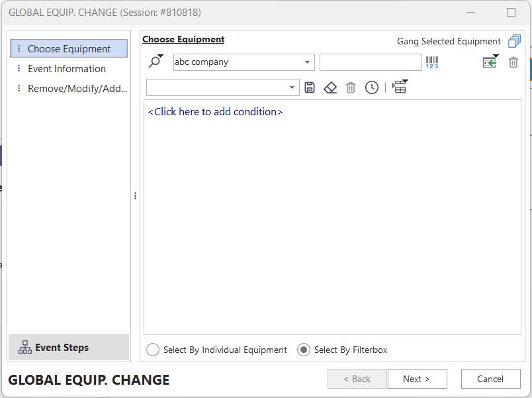The width and height of the screenshot is (532, 398).
Task: Delete the saved filter with trash icon
Action: click(351, 87)
